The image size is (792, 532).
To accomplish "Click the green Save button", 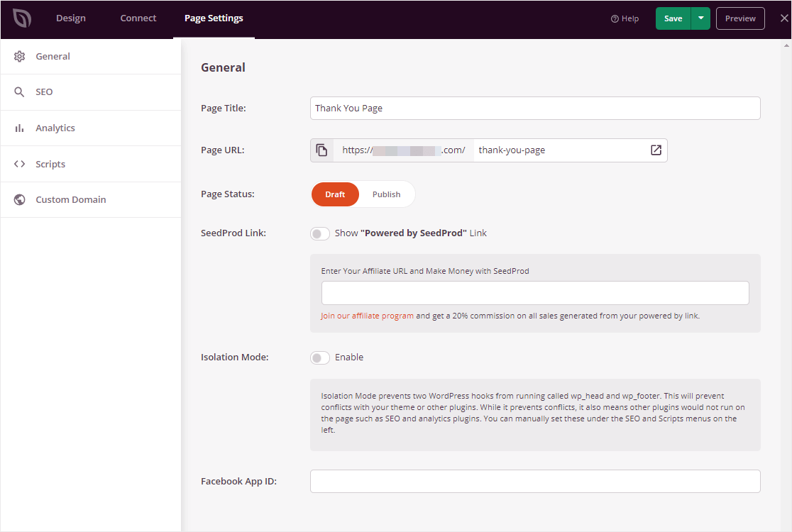I will pos(673,18).
